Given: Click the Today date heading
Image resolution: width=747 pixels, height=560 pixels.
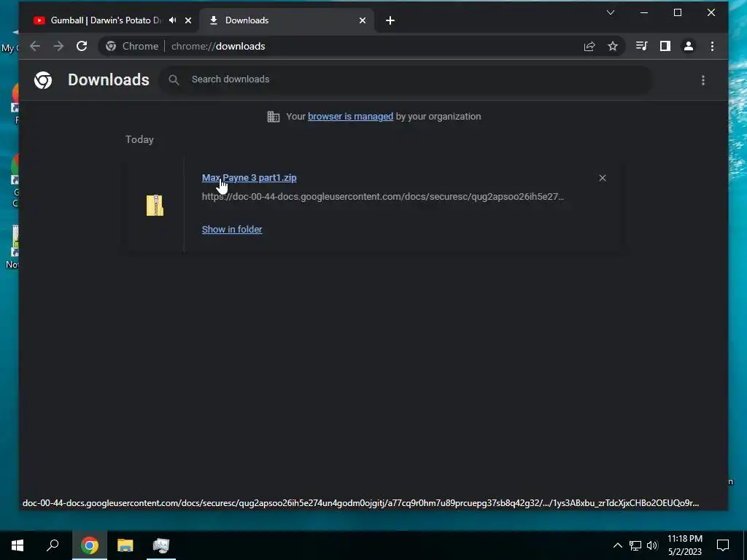Looking at the screenshot, I should (139, 139).
